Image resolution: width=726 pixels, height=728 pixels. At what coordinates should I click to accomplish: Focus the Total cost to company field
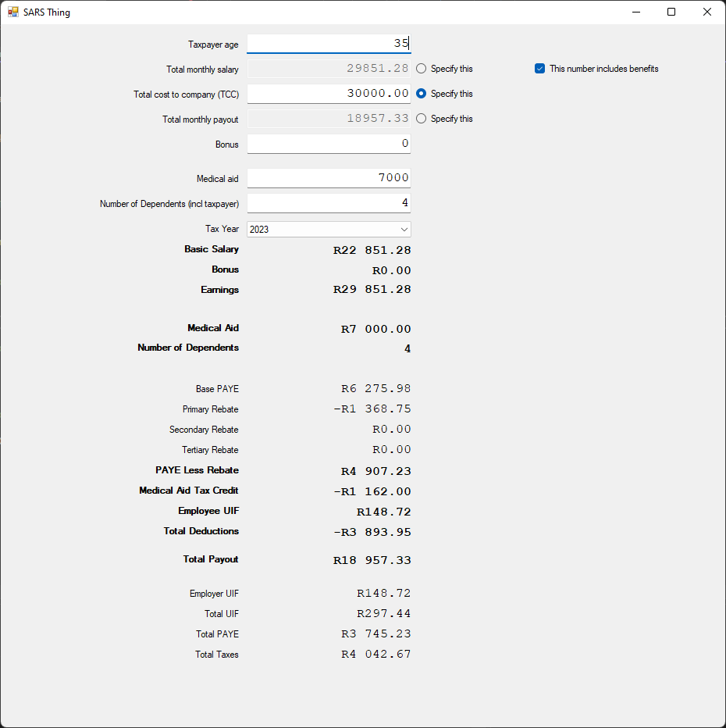click(x=328, y=93)
